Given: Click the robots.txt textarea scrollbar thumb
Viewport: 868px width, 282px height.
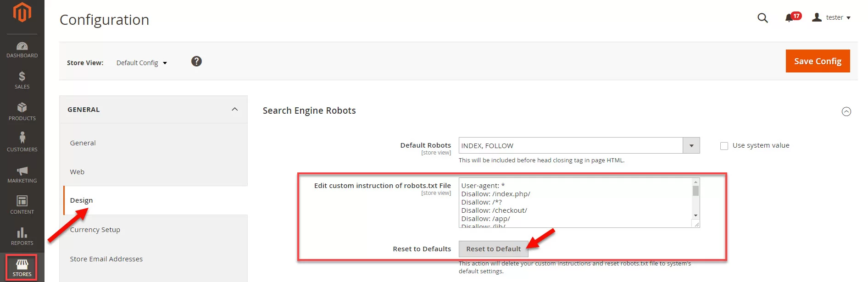Looking at the screenshot, I should (696, 191).
